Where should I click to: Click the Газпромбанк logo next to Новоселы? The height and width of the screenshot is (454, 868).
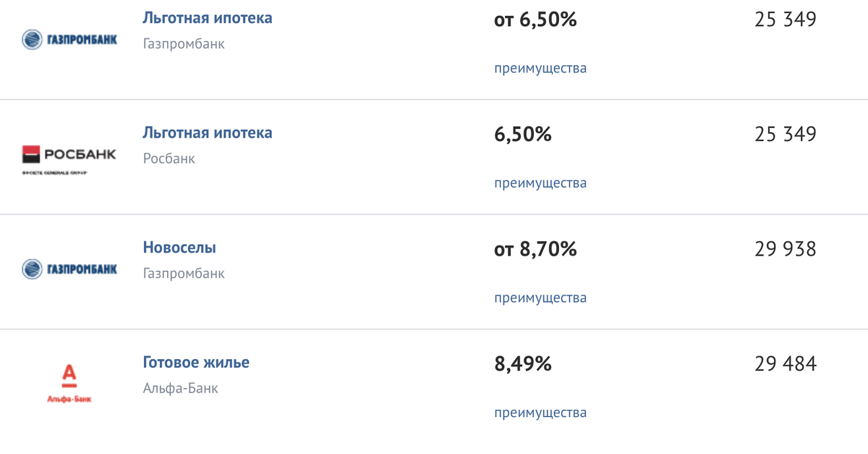pyautogui.click(x=70, y=269)
